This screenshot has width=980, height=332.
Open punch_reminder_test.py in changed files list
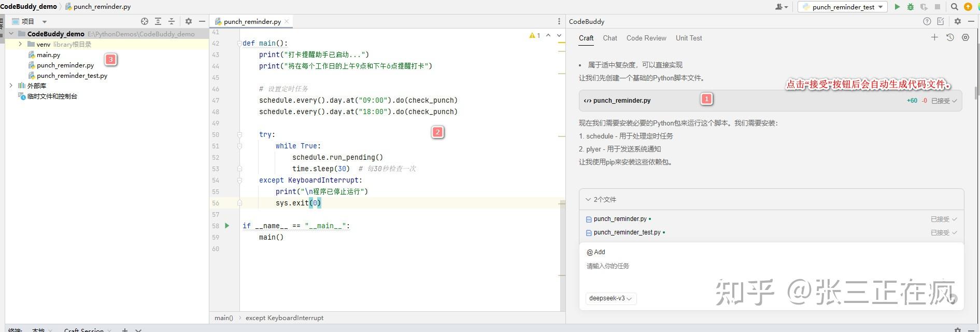(x=627, y=232)
